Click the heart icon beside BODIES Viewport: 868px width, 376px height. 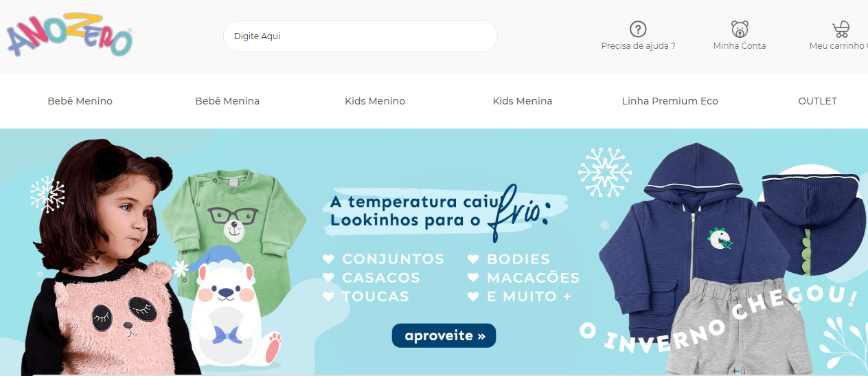click(x=473, y=259)
